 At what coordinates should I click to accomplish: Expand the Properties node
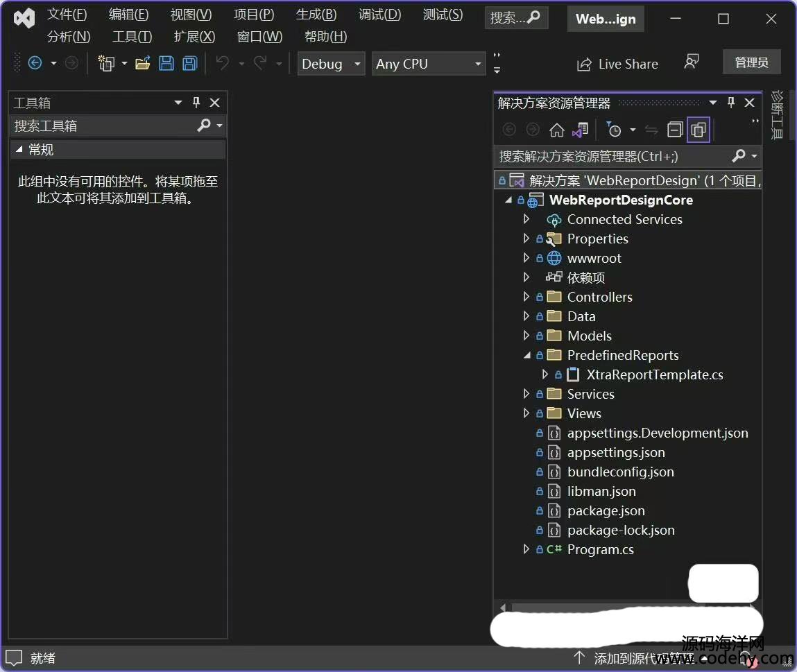pos(526,239)
